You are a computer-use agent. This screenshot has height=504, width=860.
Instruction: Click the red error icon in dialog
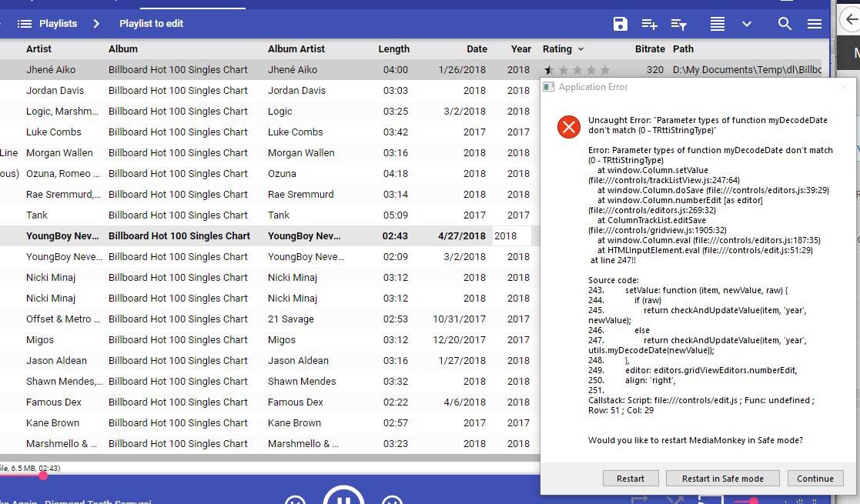[569, 127]
